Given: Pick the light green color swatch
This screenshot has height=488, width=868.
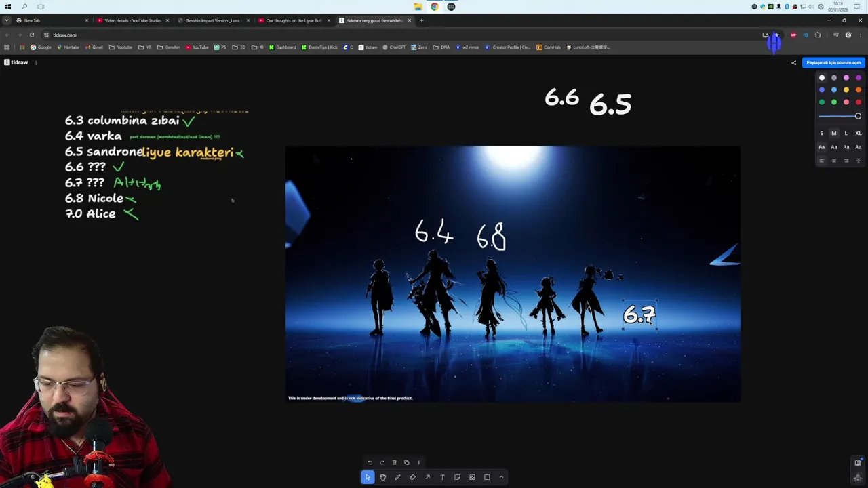Looking at the screenshot, I should tap(834, 102).
